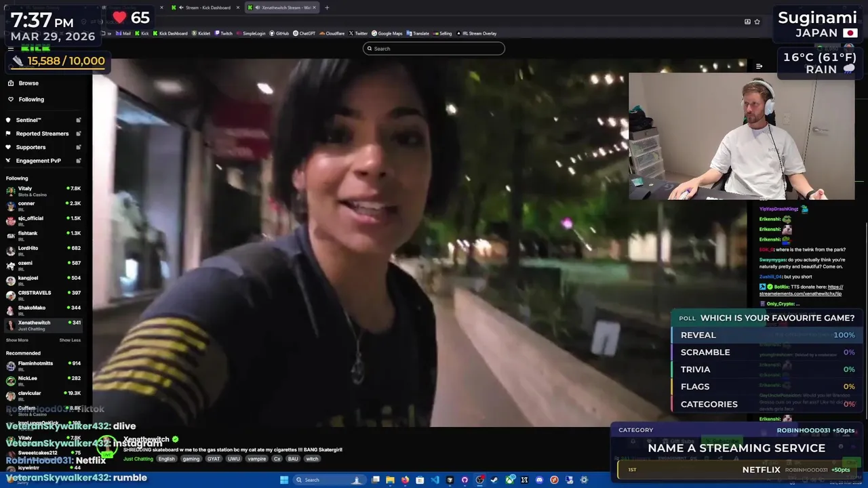Open the Xbox app from the taskbar
This screenshot has width=868, height=488.
[x=509, y=480]
